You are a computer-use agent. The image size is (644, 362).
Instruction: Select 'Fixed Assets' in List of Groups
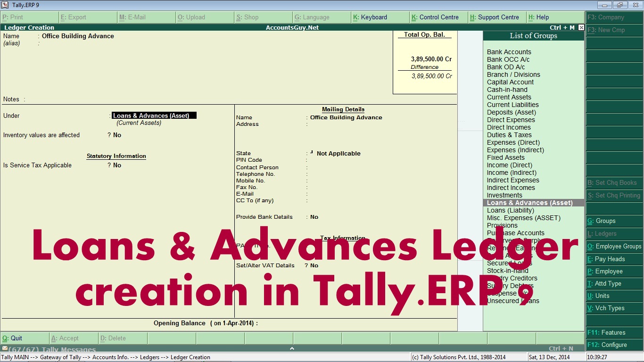506,158
